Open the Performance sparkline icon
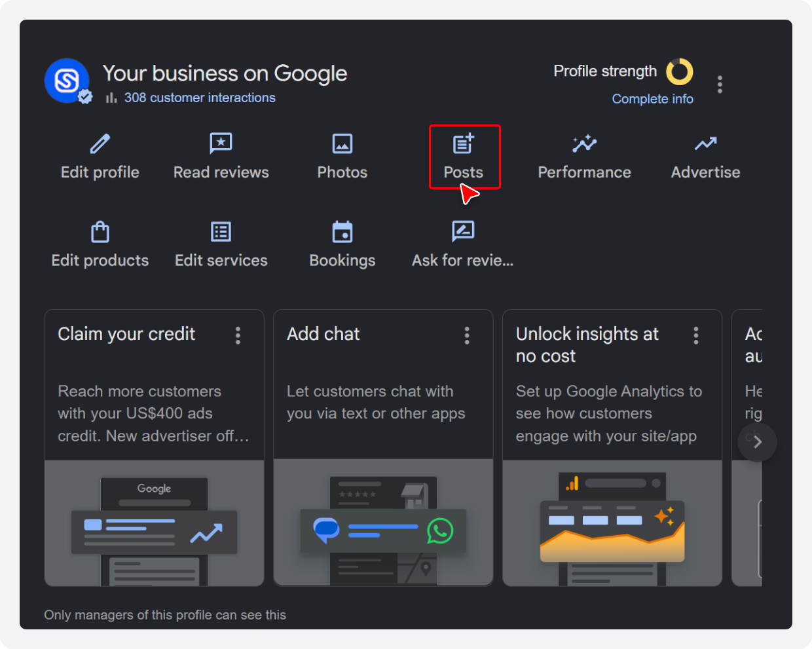The width and height of the screenshot is (812, 649). pyautogui.click(x=585, y=143)
